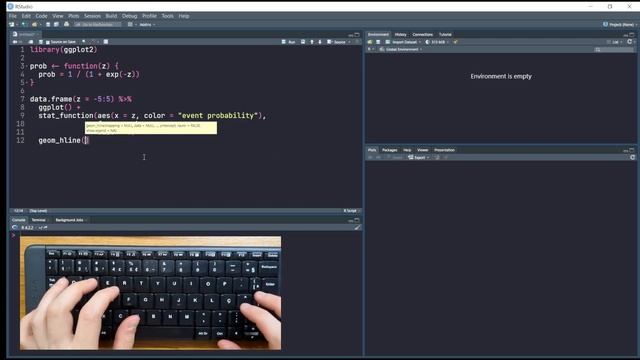Viewport: 640px width, 360px height.
Task: Go to previous section up arrow
Action: [312, 42]
